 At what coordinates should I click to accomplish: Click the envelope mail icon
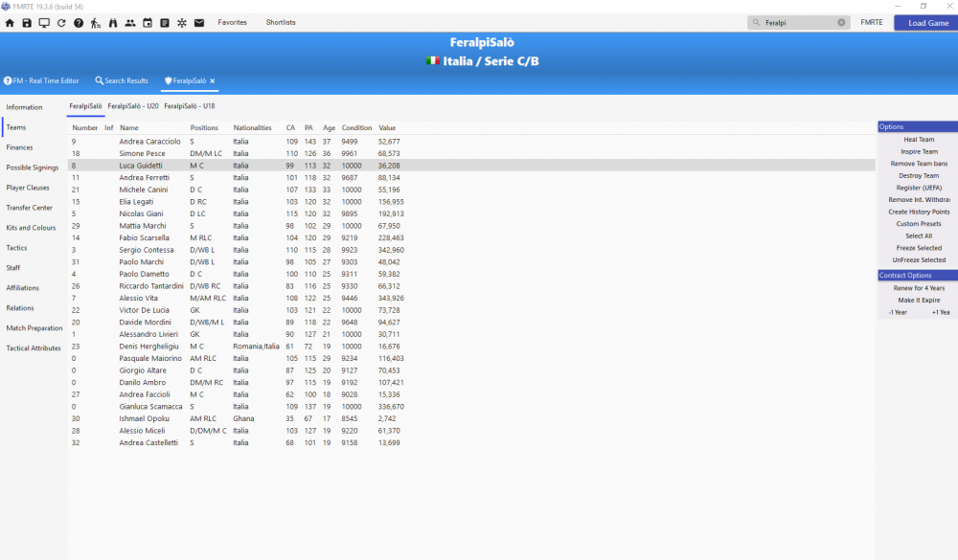point(199,23)
